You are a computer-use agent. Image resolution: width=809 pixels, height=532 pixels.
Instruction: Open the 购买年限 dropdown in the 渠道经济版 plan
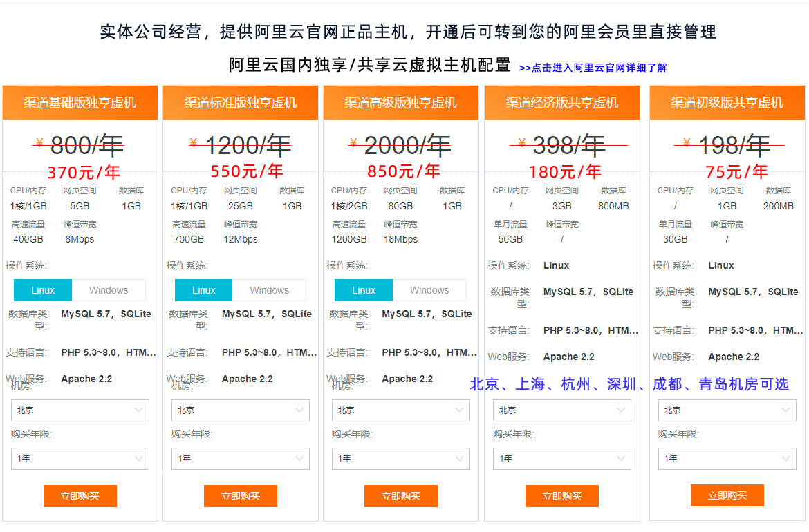pos(562,459)
